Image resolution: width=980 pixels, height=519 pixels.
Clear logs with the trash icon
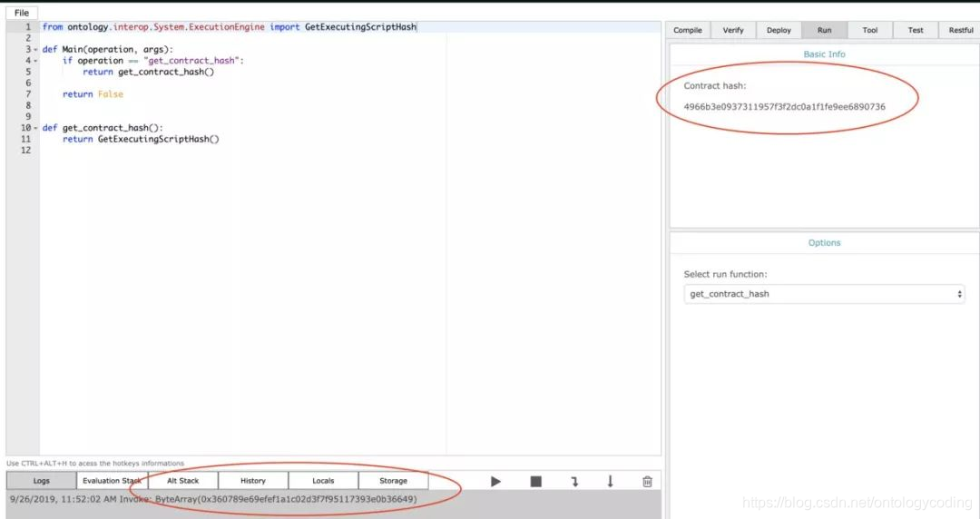(648, 482)
